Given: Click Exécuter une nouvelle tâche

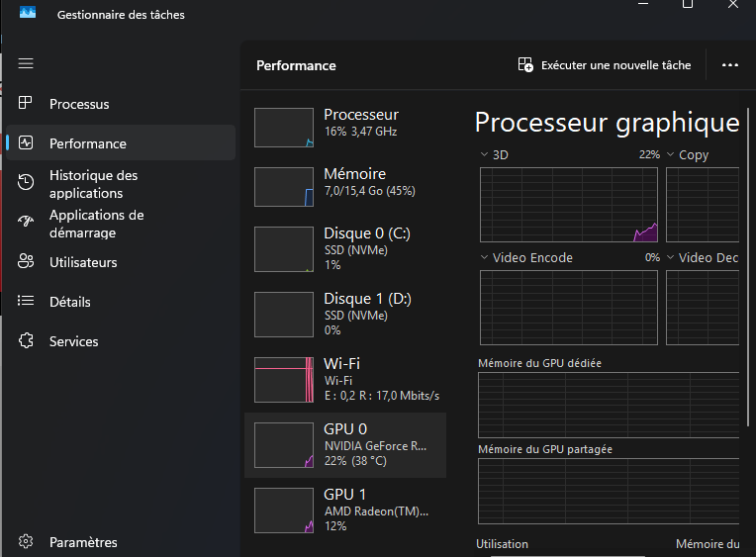Looking at the screenshot, I should 605,65.
